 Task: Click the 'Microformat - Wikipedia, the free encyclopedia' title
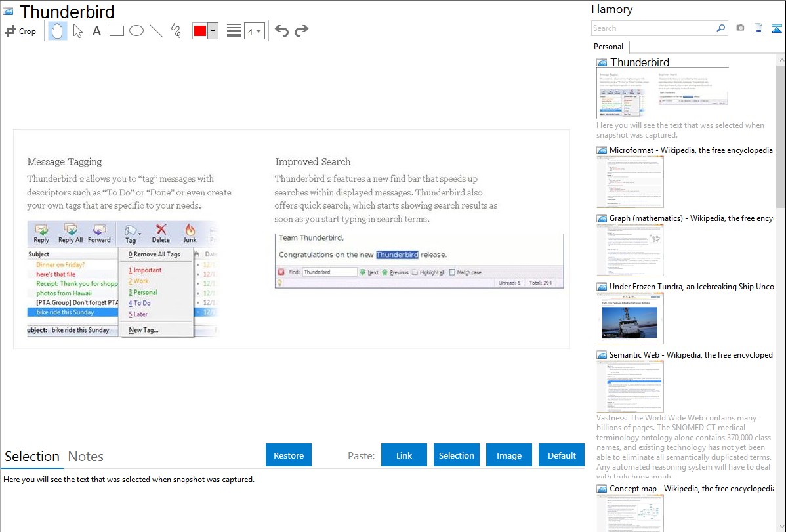691,150
